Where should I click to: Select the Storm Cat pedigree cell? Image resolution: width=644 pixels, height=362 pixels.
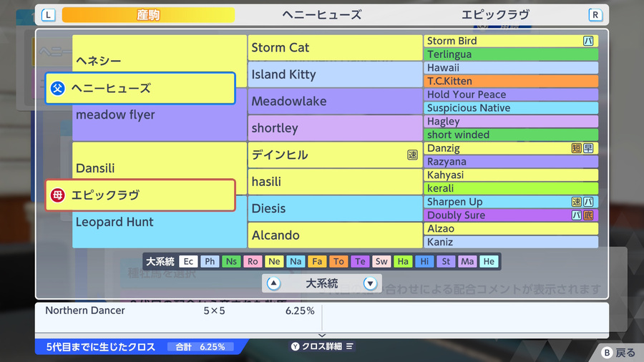coord(335,48)
